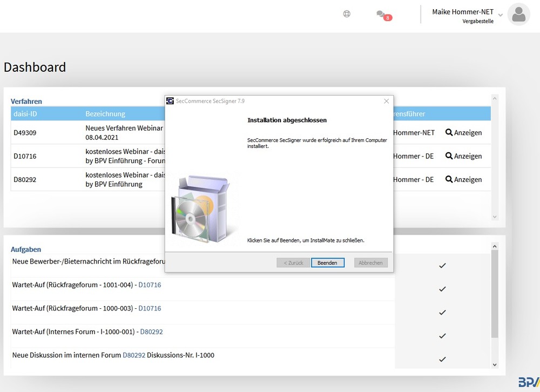The height and width of the screenshot is (392, 540).
Task: Select the D49309 table cell
Action: click(x=25, y=133)
